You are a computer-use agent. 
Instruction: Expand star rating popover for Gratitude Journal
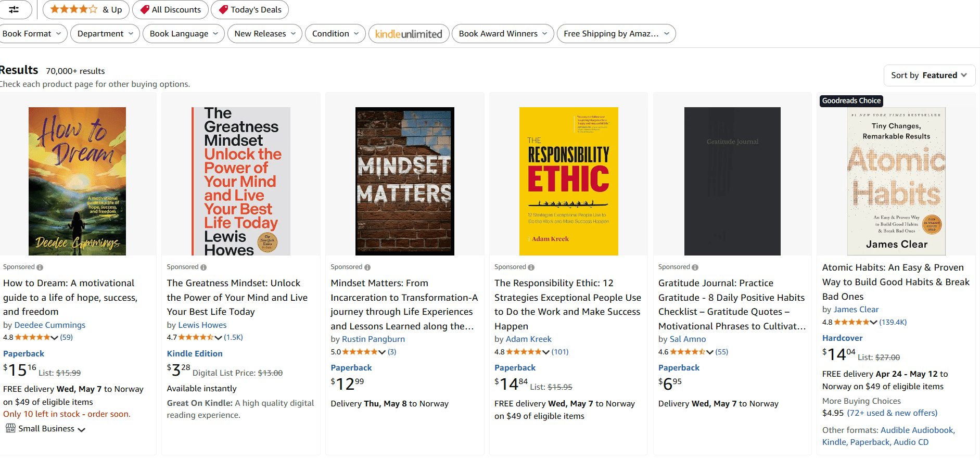tap(692, 352)
